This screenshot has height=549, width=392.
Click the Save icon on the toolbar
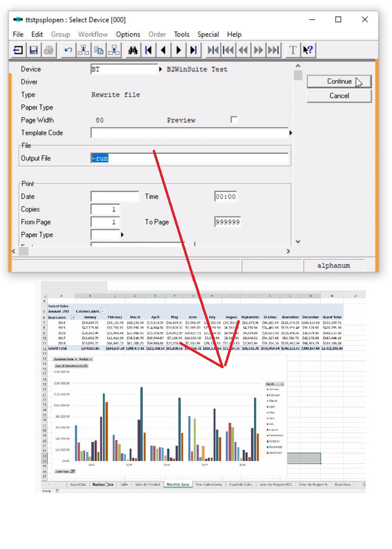(x=33, y=50)
